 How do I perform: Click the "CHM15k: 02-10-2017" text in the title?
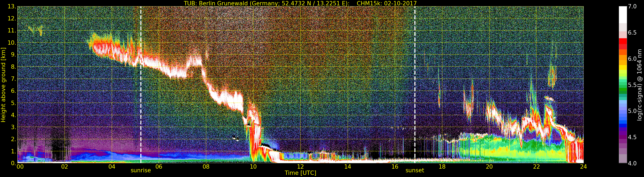point(386,3)
